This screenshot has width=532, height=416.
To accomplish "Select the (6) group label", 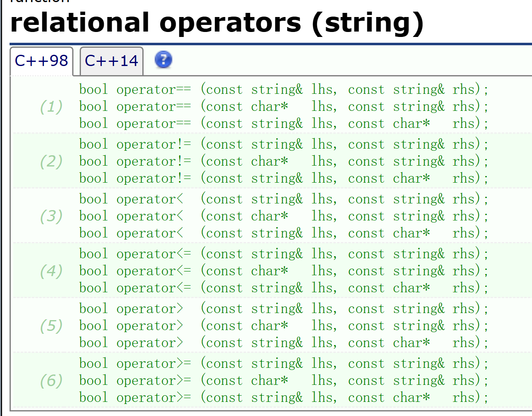I will pos(51,381).
